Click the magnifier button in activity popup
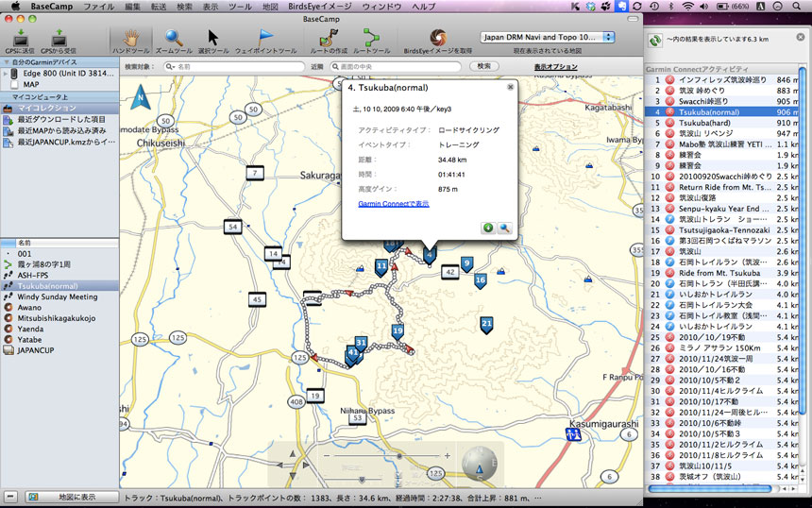 pyautogui.click(x=504, y=228)
